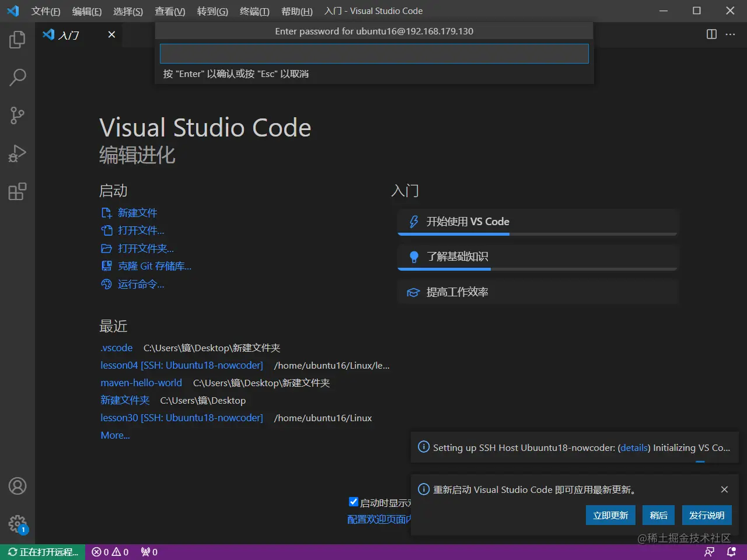Click the 配置欢迎页面内容 link
The height and width of the screenshot is (560, 747).
(379, 519)
